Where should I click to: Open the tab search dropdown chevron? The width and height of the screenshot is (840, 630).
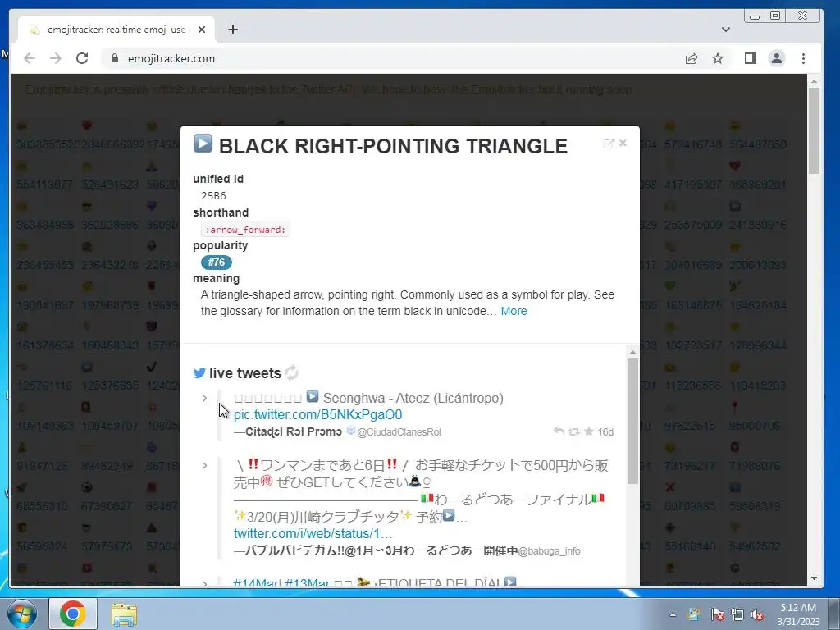pos(726,30)
